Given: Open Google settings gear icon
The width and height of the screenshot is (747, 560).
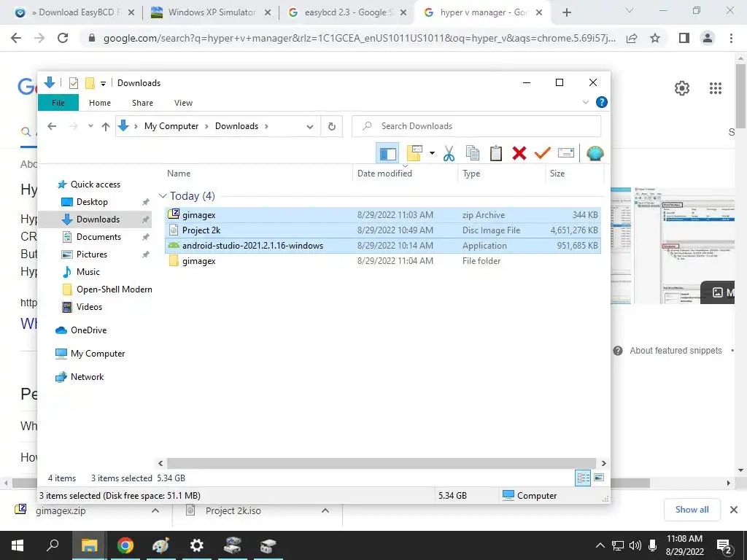Looking at the screenshot, I should click(682, 88).
